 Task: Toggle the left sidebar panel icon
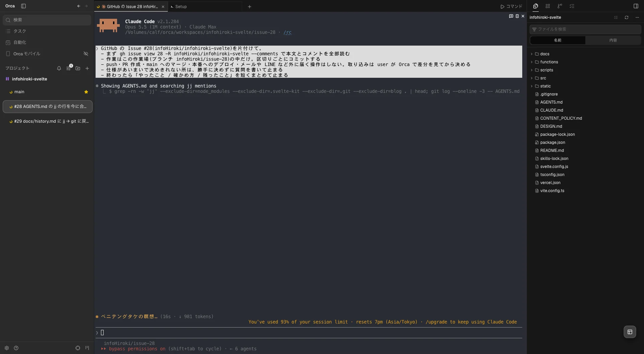23,6
